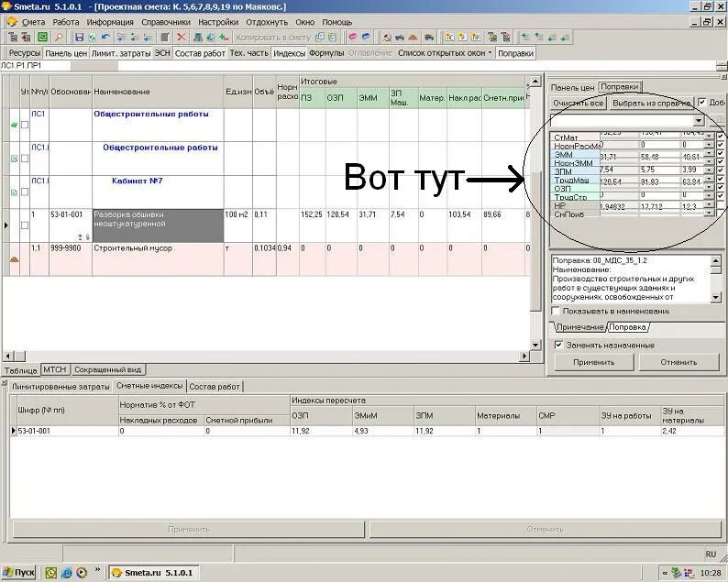728x582 pixels.
Task: Click the brick pile materials toolbar icon
Action: [x=413, y=38]
